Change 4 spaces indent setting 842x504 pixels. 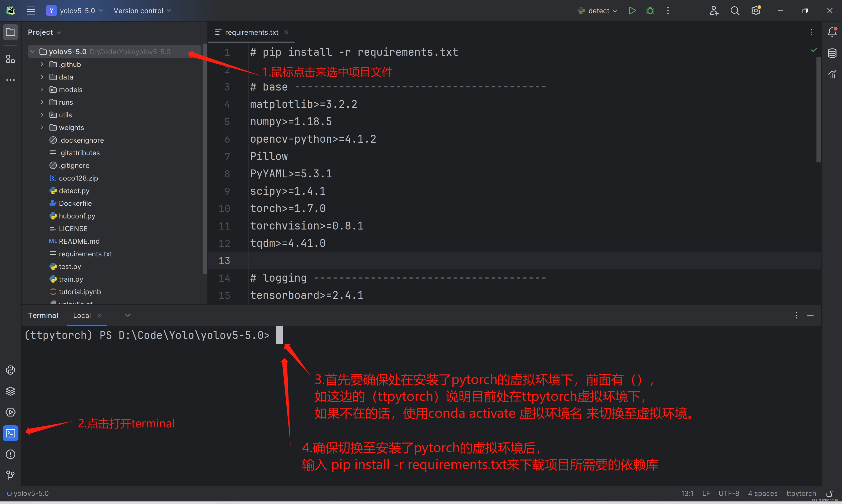click(x=763, y=493)
